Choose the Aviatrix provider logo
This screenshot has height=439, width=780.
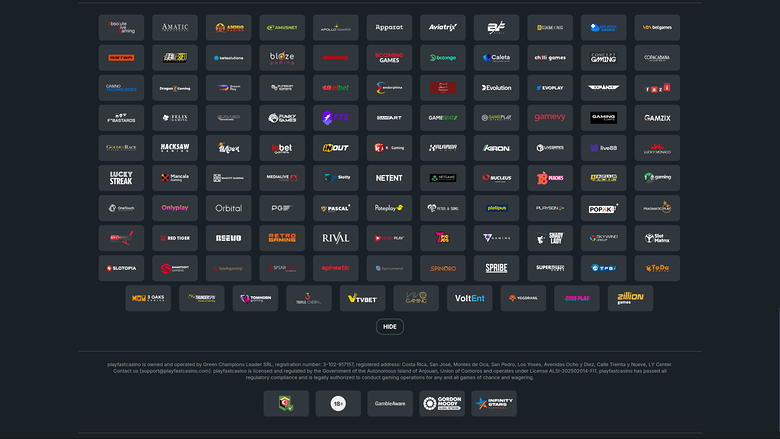coord(443,28)
